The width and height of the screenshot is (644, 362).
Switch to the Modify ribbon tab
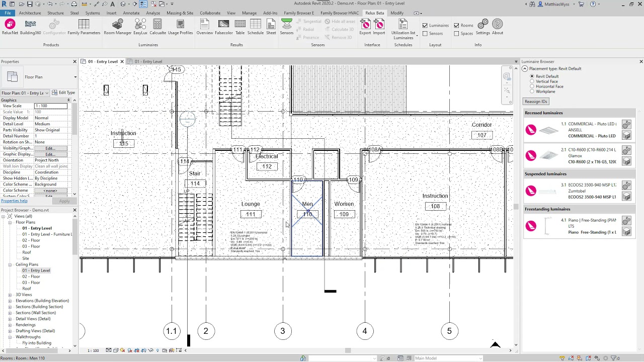(x=397, y=13)
